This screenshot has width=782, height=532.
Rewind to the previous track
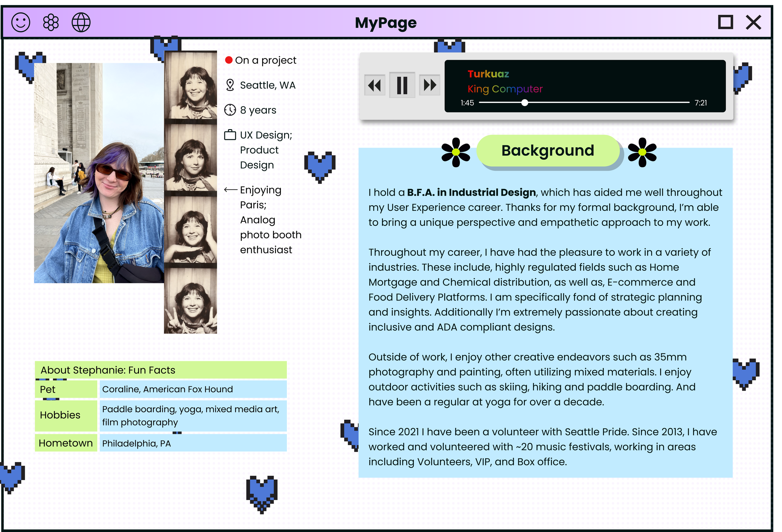pyautogui.click(x=374, y=85)
